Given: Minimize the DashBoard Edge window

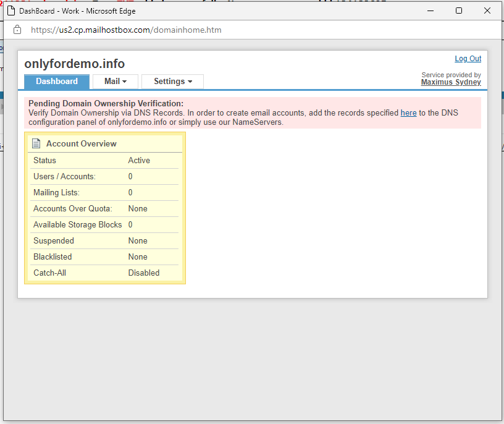Looking at the screenshot, I should point(430,11).
